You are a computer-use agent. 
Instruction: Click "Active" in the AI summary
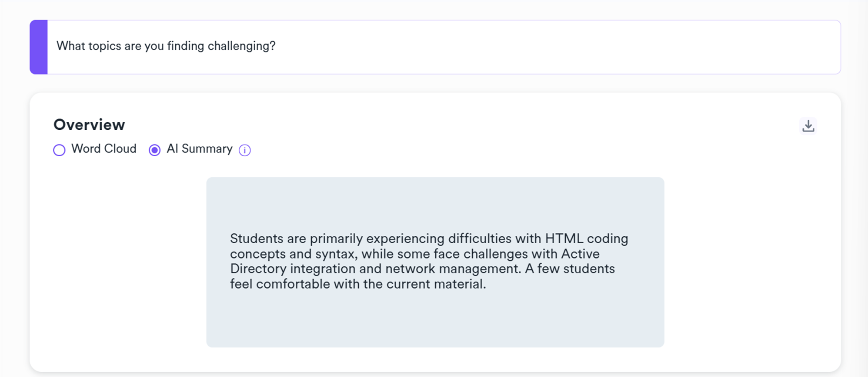click(580, 254)
